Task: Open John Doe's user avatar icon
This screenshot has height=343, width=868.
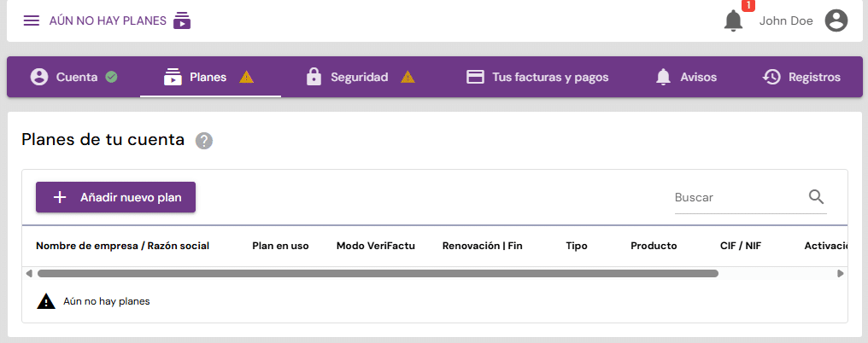Action: [x=836, y=20]
